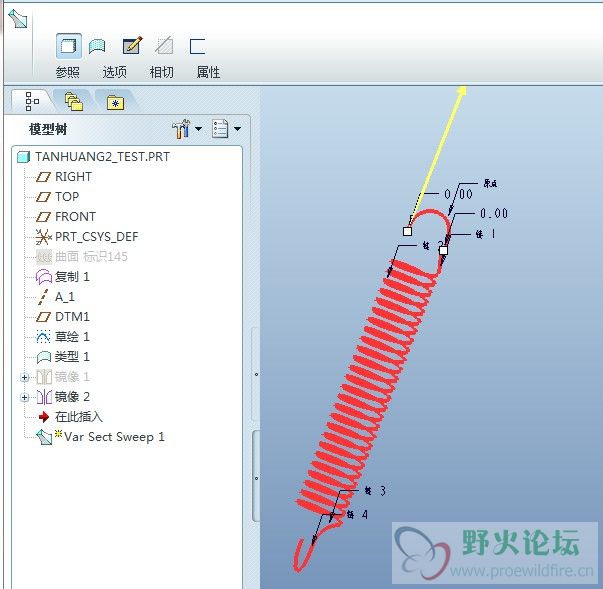The height and width of the screenshot is (589, 603).
Task: Select the 草绘 1 sketch feature
Action: click(72, 337)
